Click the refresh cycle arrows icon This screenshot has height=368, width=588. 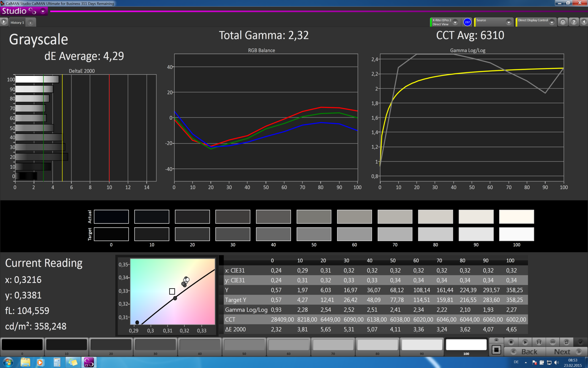pos(567,342)
